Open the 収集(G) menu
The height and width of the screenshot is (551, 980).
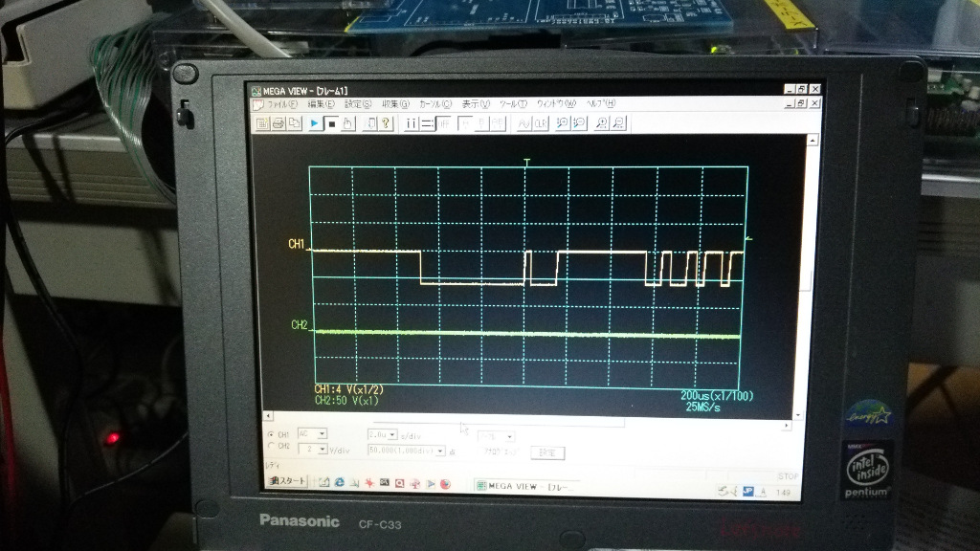(395, 104)
